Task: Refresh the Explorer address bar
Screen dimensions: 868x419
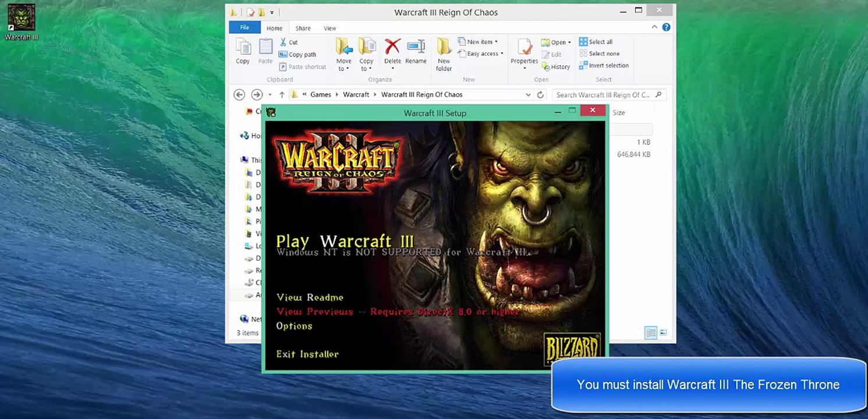Action: pyautogui.click(x=540, y=95)
